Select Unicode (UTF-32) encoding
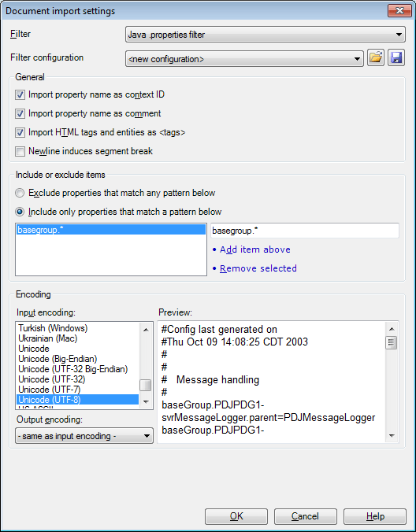This screenshot has height=532, width=416. 77,379
